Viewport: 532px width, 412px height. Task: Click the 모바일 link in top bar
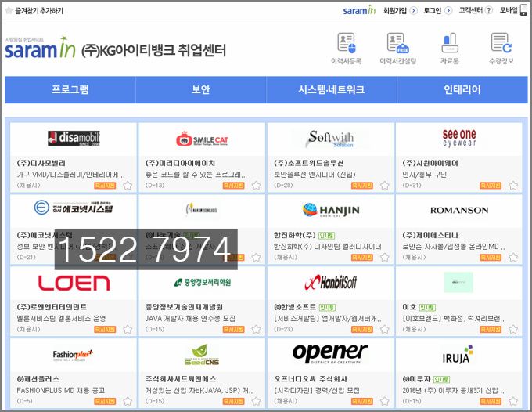(509, 10)
